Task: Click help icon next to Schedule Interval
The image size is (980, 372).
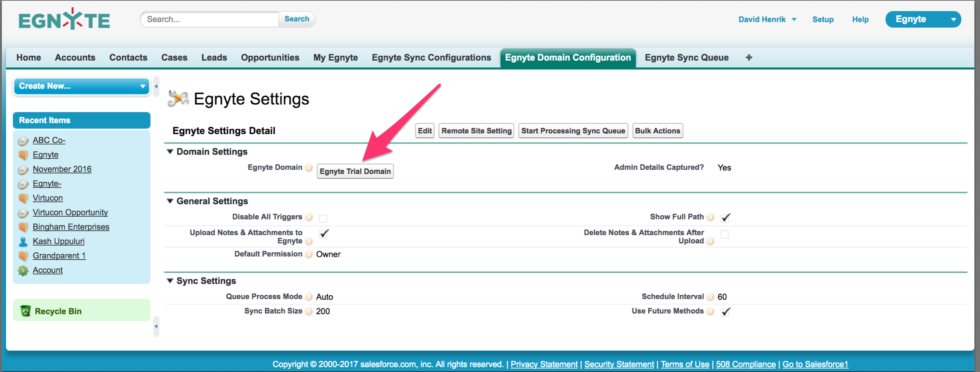Action: coord(710,297)
